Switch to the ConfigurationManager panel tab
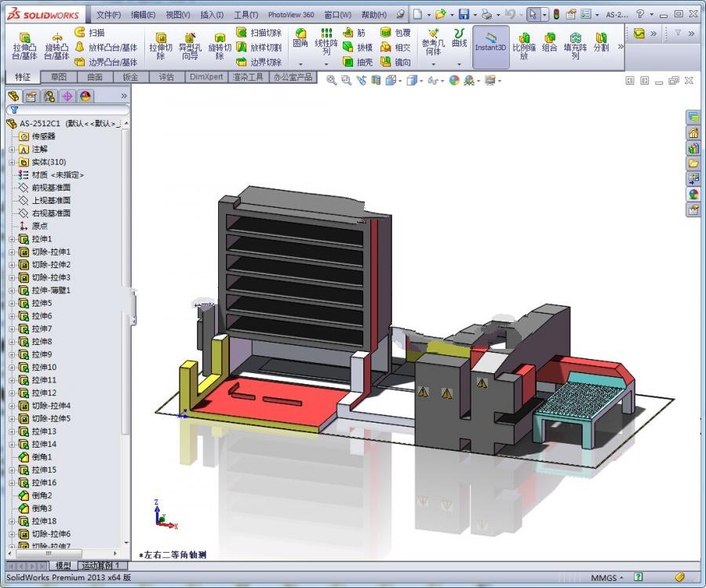 [x=49, y=96]
